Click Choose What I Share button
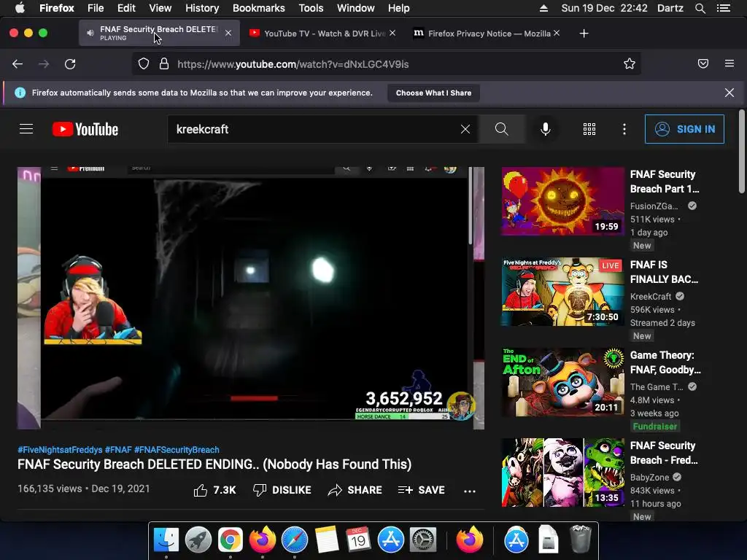The width and height of the screenshot is (747, 560). pyautogui.click(x=433, y=93)
